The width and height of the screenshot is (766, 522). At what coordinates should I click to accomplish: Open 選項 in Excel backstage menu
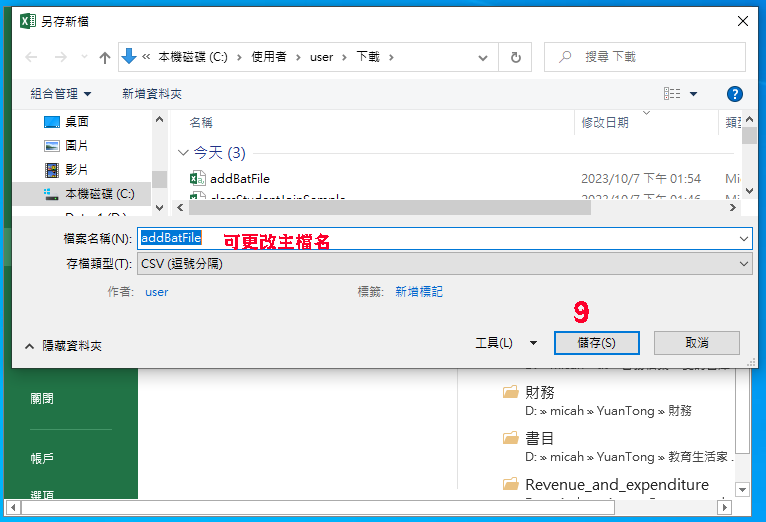(42, 494)
